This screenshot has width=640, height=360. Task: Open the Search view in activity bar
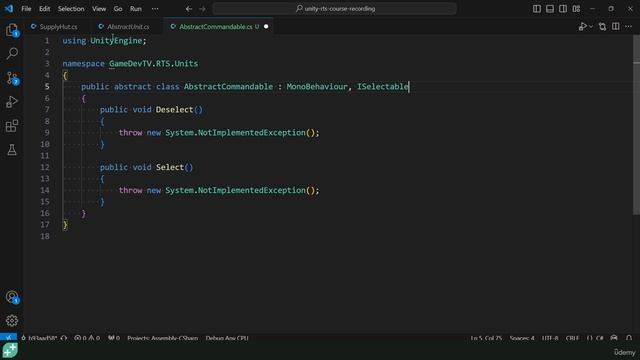click(x=12, y=53)
